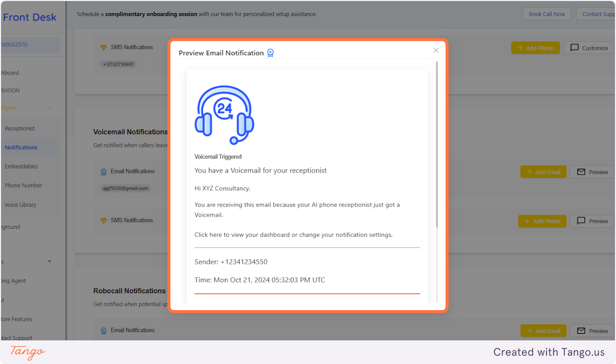
Task: Click the diamond icon for SMS Notifications in Voicemail section
Action: (x=103, y=220)
